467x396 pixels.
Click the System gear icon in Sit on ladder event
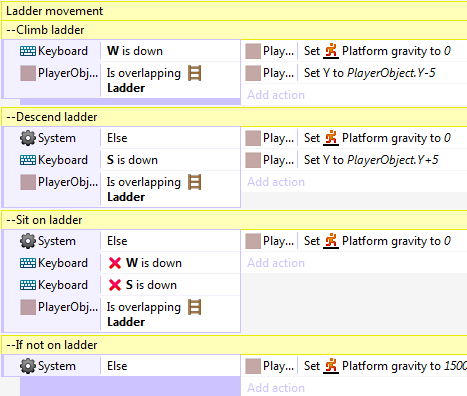[x=28, y=241]
